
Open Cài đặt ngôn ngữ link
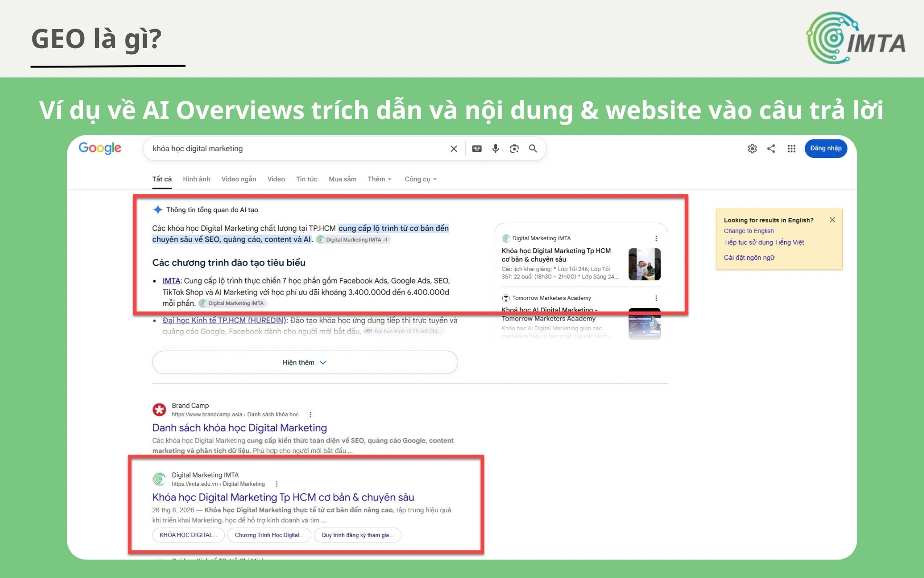pyautogui.click(x=749, y=257)
